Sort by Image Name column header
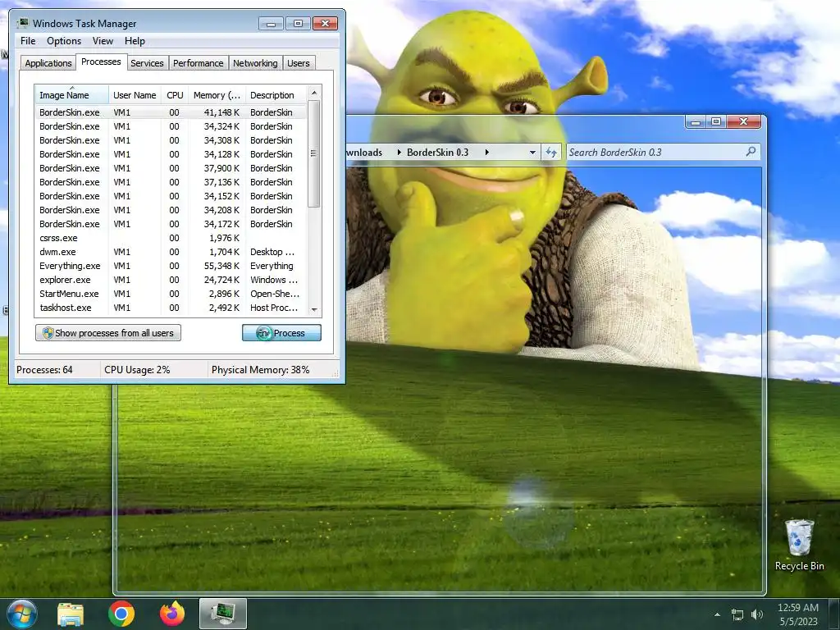Screen dimensions: 840x630 [x=72, y=95]
